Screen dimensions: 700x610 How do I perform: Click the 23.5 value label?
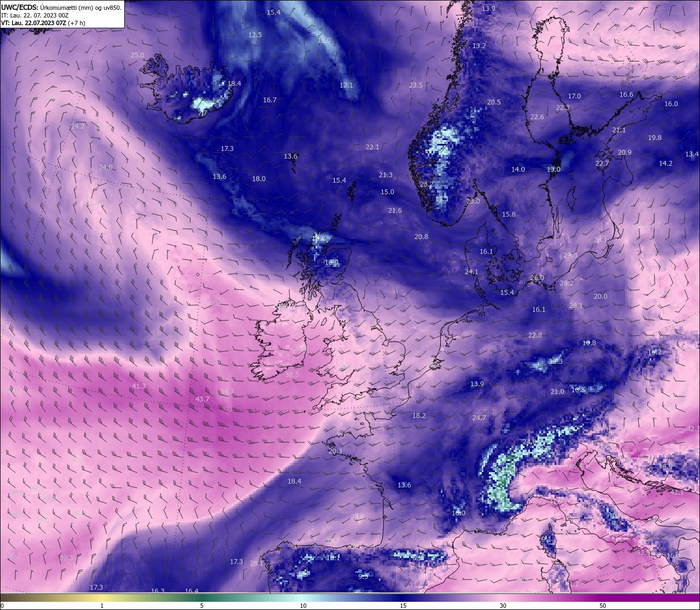pyautogui.click(x=416, y=85)
